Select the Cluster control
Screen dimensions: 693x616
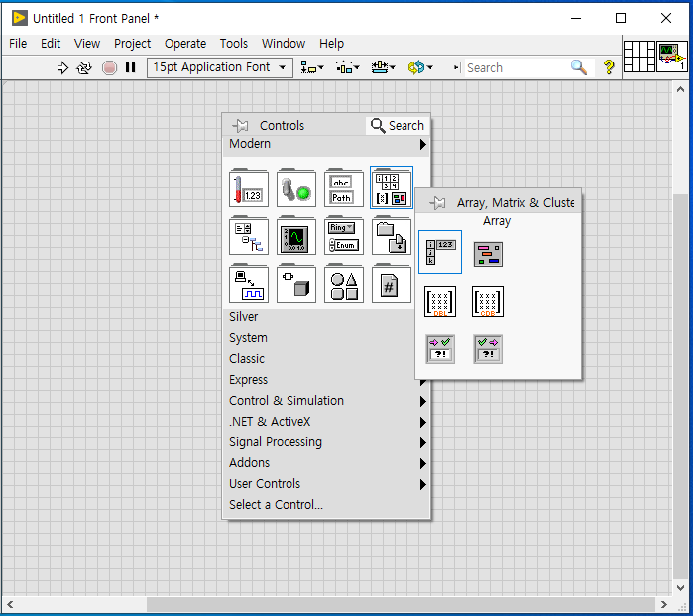point(488,254)
